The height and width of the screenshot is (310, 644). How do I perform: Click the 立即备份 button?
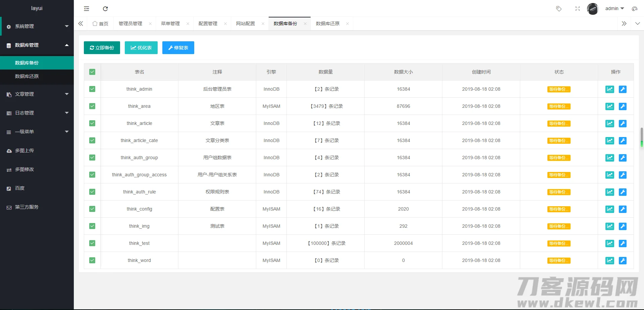102,48
